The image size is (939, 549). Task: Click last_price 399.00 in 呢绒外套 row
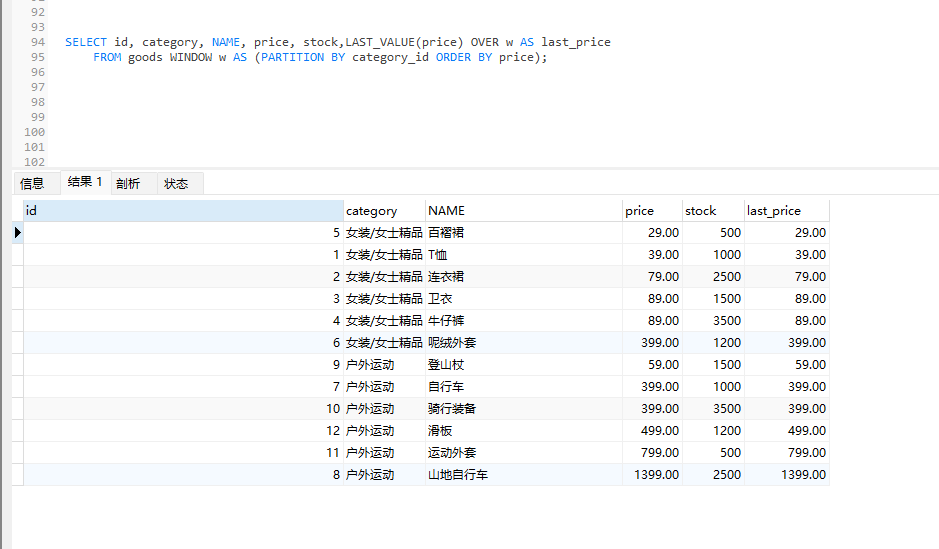(787, 342)
